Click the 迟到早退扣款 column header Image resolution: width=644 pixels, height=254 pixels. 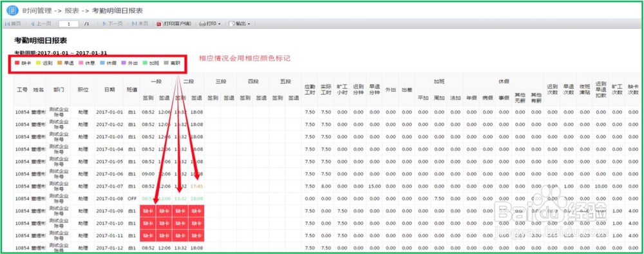(600, 89)
